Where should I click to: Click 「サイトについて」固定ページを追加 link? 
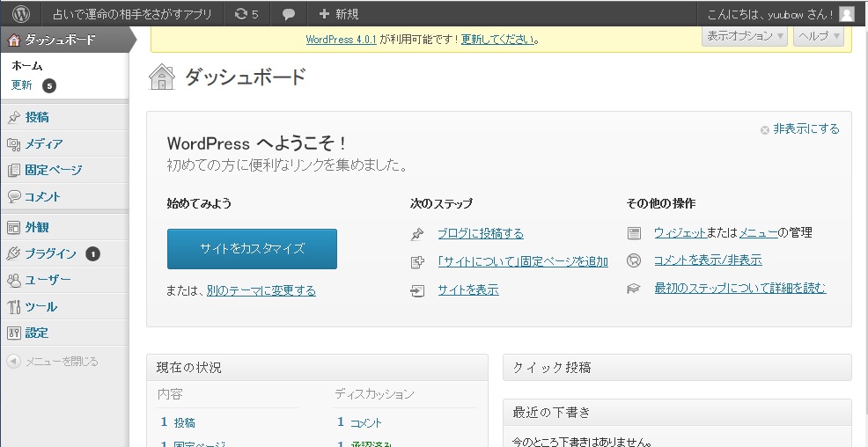pos(523,261)
